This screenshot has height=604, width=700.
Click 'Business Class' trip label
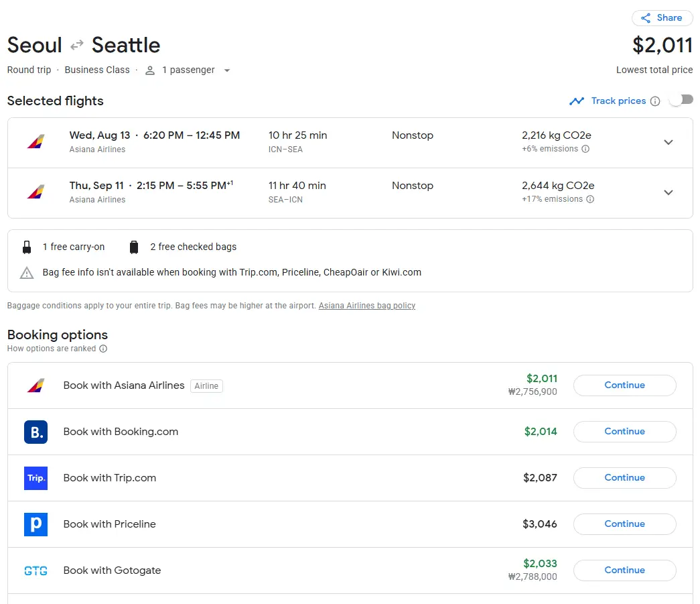tap(97, 70)
